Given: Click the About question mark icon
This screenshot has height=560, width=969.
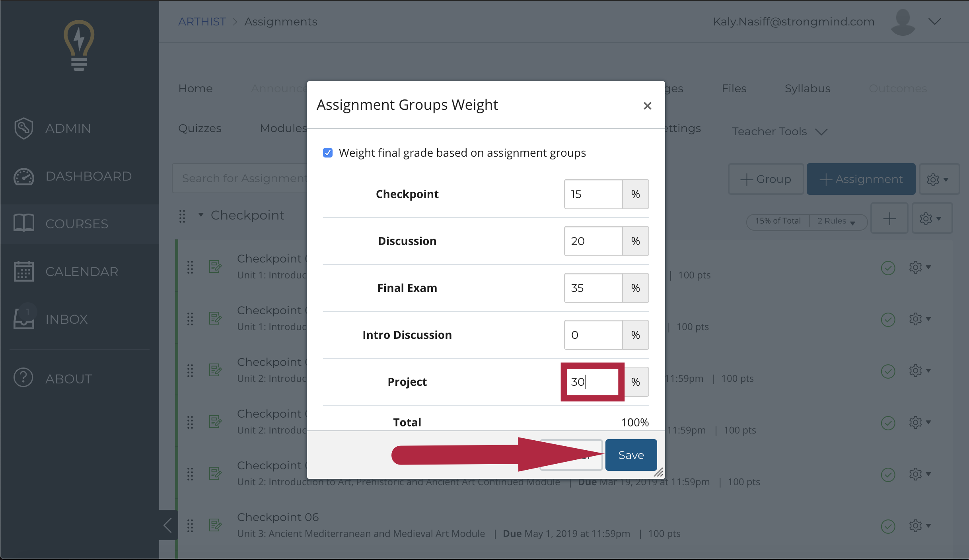Looking at the screenshot, I should coord(23,378).
